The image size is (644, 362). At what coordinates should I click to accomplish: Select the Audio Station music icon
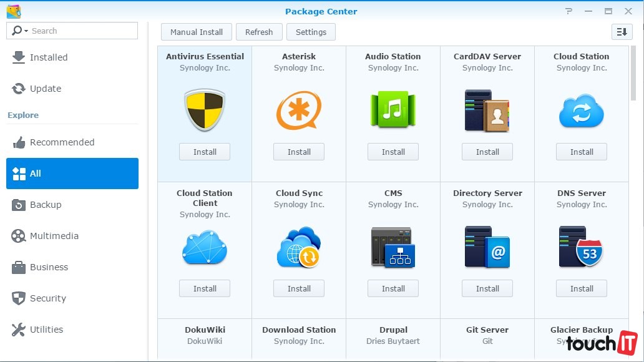coord(393,110)
